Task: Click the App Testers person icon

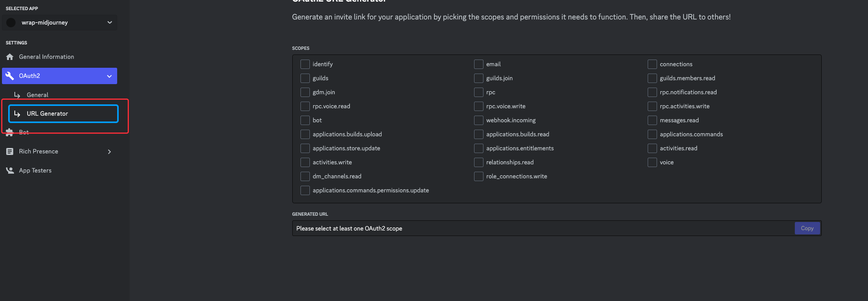Action: [10, 170]
